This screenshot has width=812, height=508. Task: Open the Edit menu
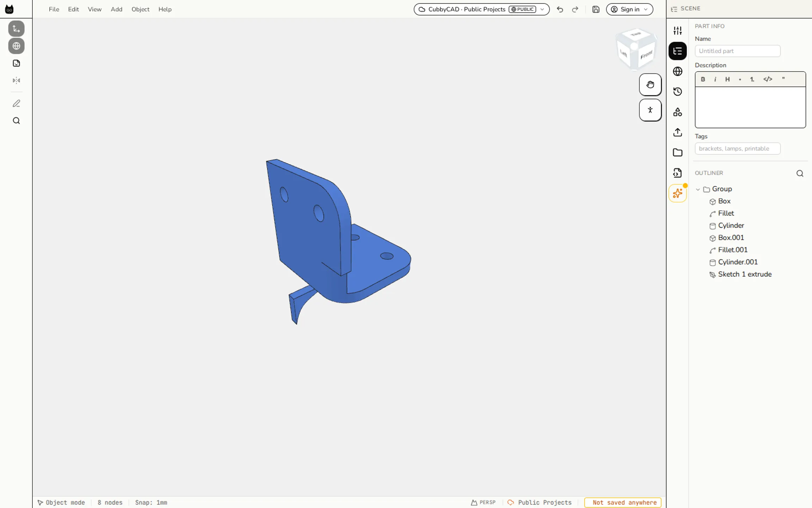(73, 10)
